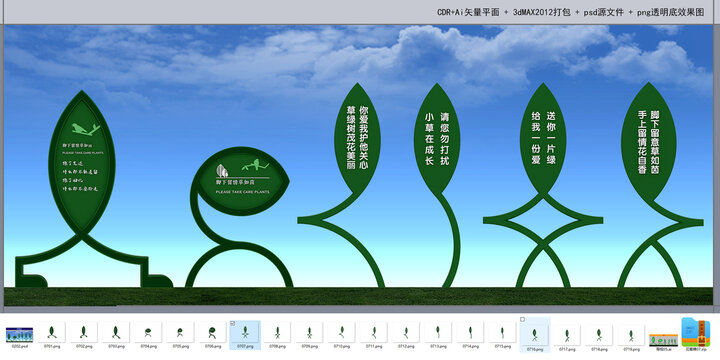The image size is (720, 360).
Task: Click the 0714.png file icon
Action: pyautogui.click(x=470, y=332)
